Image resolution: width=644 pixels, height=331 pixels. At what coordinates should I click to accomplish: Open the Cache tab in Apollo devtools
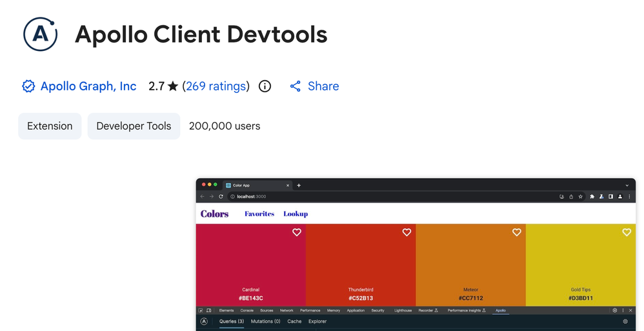(x=294, y=321)
